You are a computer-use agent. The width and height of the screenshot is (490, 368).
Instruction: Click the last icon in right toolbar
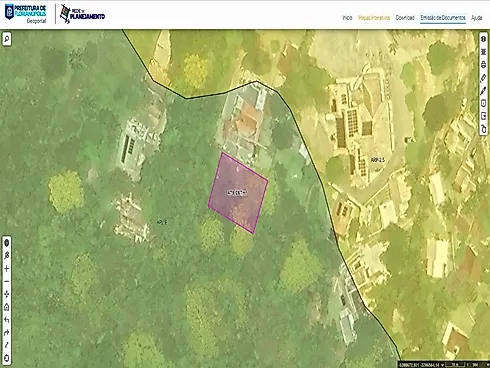483,129
